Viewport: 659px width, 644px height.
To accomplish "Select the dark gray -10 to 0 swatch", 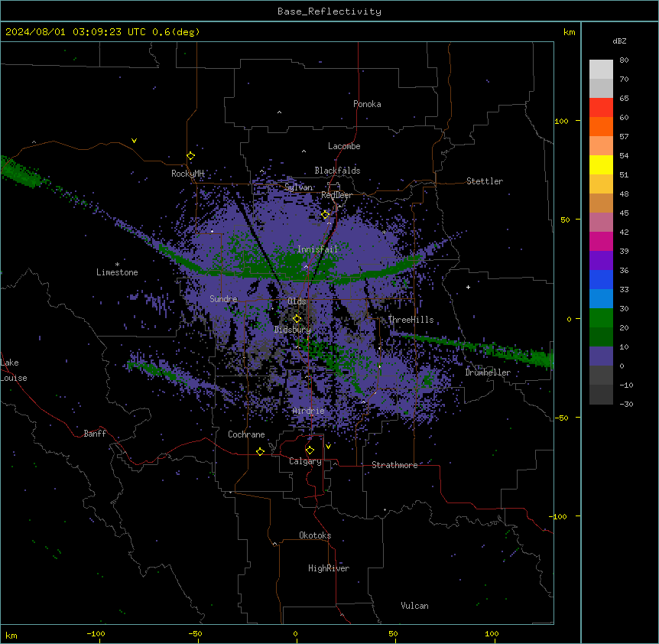I will coord(601,376).
